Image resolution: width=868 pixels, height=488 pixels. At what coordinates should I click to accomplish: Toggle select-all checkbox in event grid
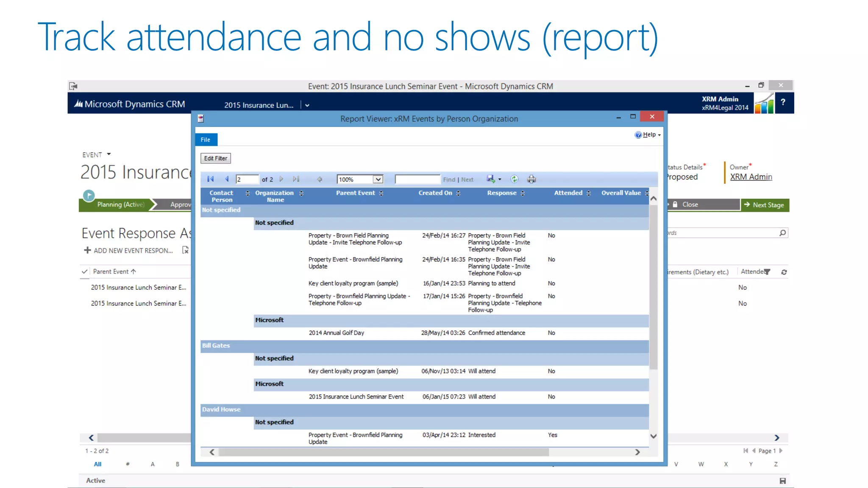pyautogui.click(x=85, y=272)
